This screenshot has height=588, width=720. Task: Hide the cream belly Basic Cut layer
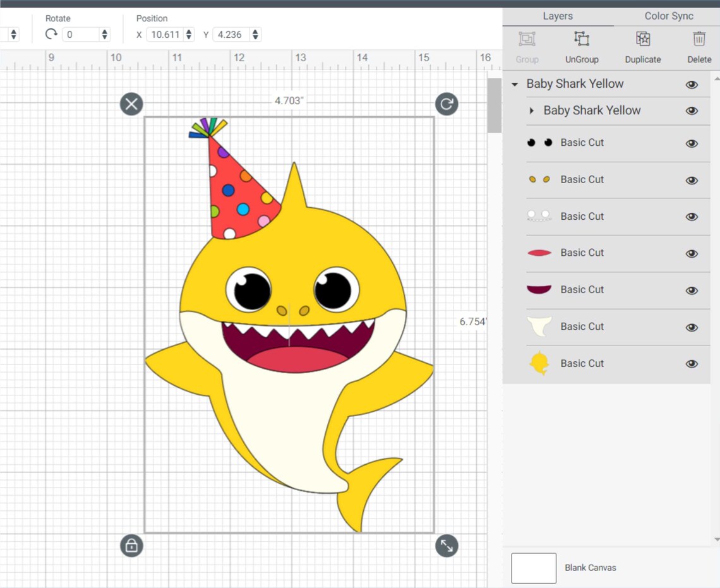pyautogui.click(x=692, y=327)
